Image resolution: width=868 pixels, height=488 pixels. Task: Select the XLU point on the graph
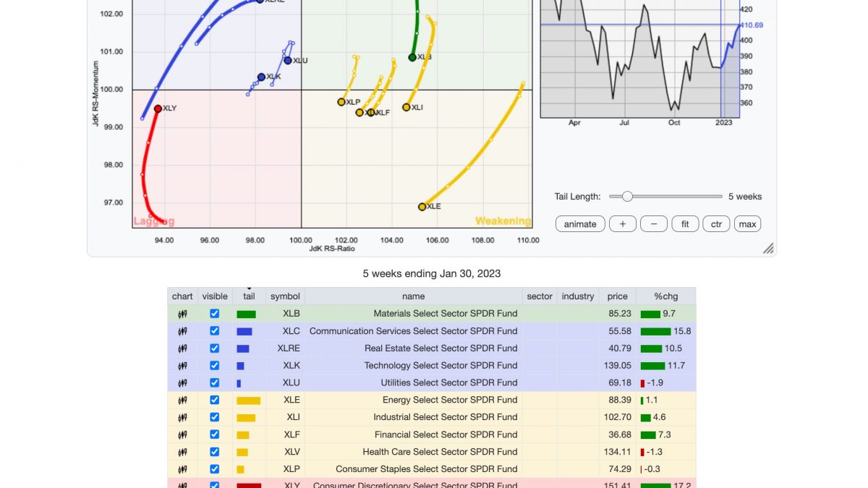[288, 60]
